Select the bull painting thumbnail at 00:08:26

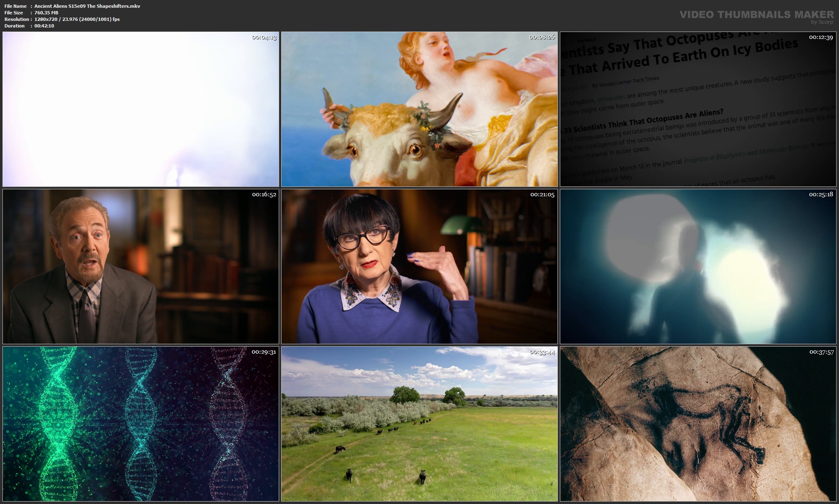pyautogui.click(x=419, y=109)
